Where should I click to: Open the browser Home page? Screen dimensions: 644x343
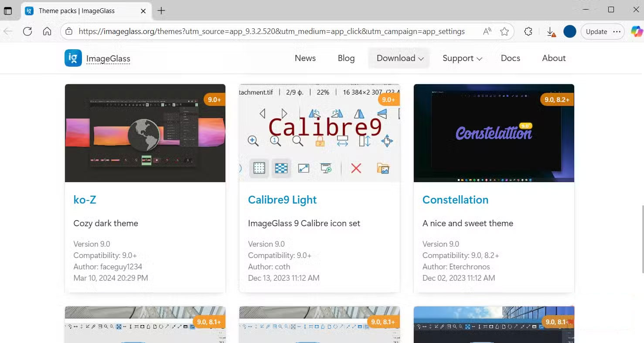pyautogui.click(x=47, y=31)
